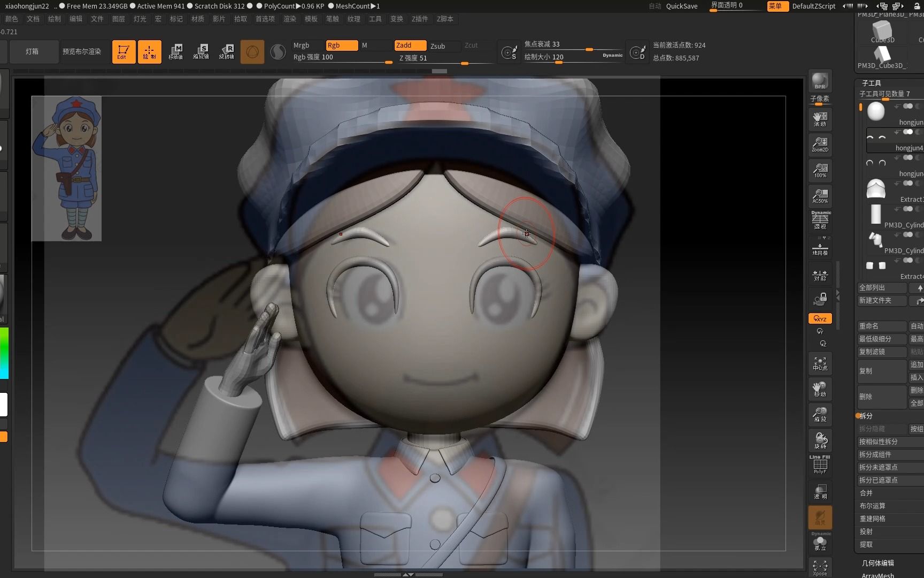This screenshot has height=578, width=924.
Task: Expand the Split (拆分) section
Action: pyautogui.click(x=866, y=416)
